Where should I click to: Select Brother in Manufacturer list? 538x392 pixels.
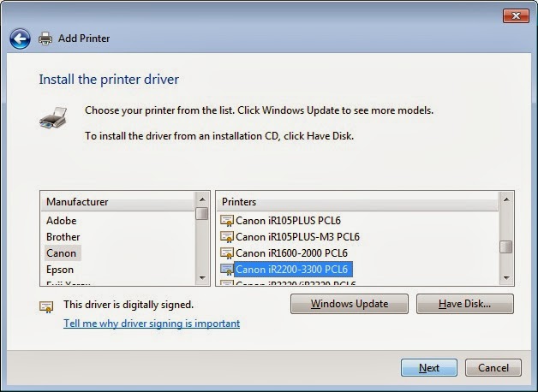[63, 237]
